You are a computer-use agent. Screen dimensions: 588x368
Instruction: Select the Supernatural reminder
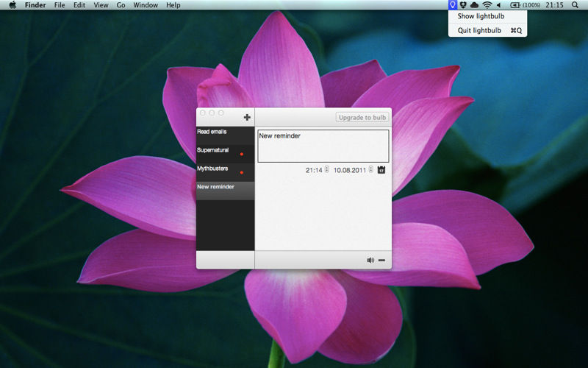pos(226,154)
